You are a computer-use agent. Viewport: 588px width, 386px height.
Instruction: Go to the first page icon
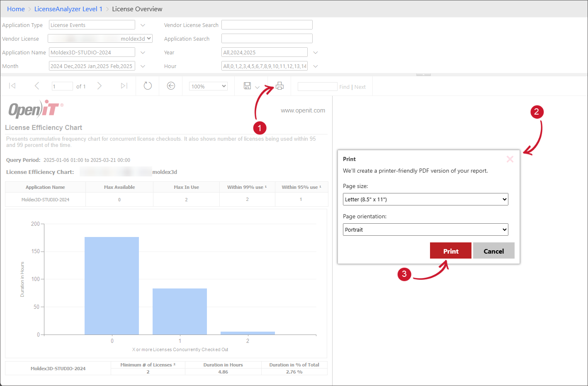tap(12, 86)
